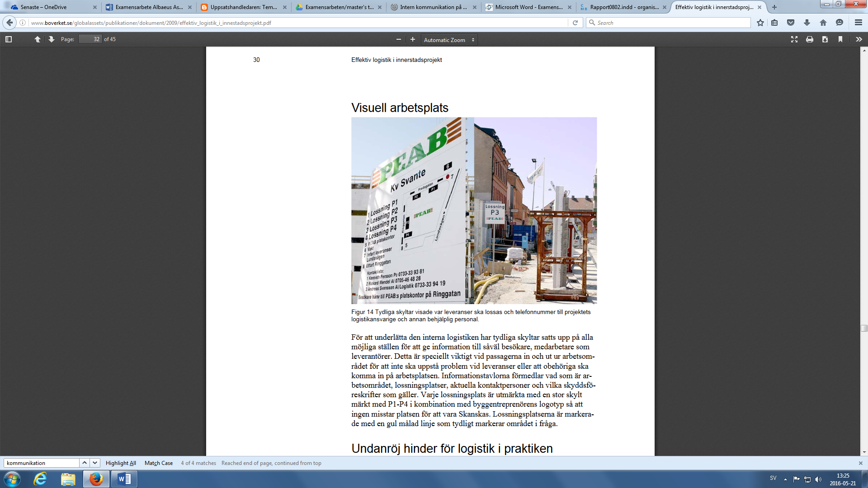Save page to Pocket
This screenshot has width=868, height=488.
(x=791, y=23)
